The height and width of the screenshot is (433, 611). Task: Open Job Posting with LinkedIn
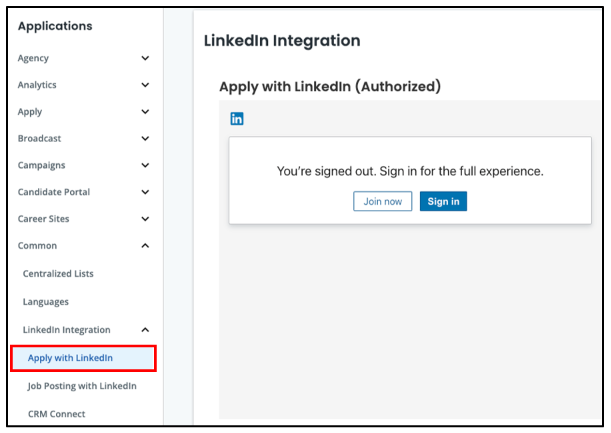[x=82, y=386]
